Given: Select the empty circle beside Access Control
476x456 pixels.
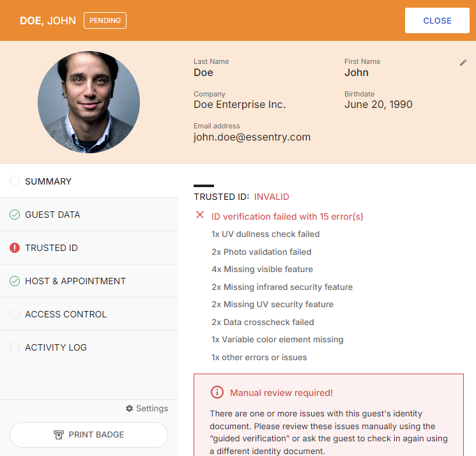Looking at the screenshot, I should tap(15, 314).
